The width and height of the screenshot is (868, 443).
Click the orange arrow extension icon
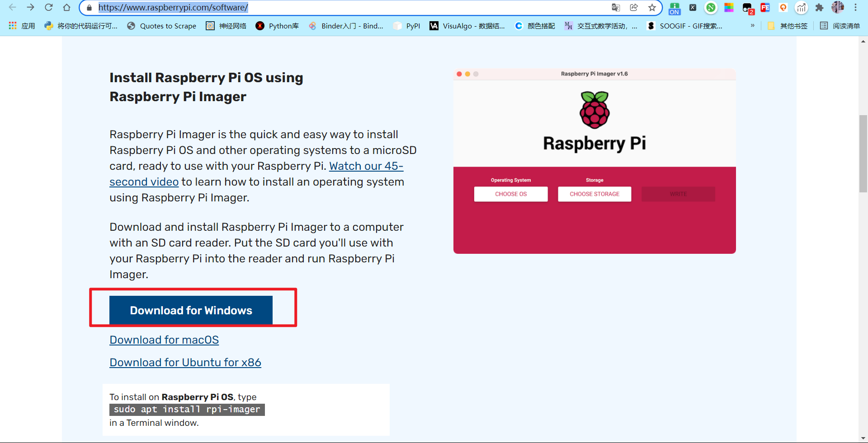[x=783, y=7]
